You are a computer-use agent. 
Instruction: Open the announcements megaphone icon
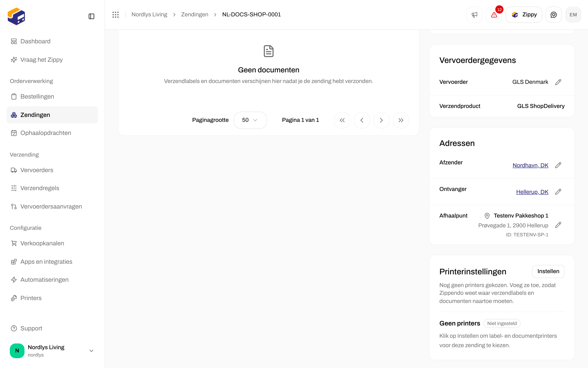coord(474,15)
